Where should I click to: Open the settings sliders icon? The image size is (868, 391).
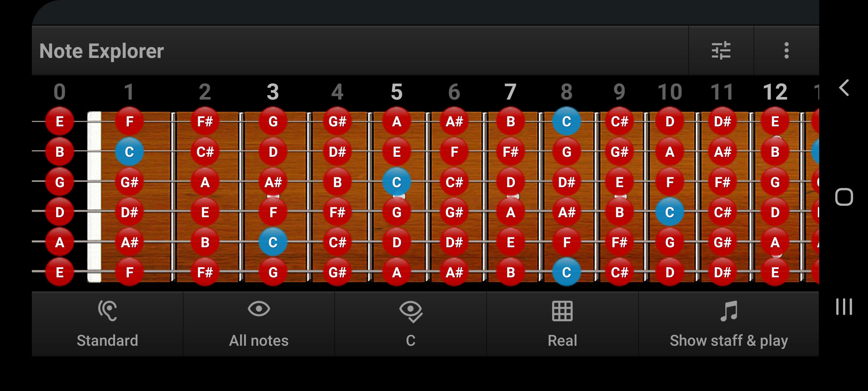click(x=721, y=51)
